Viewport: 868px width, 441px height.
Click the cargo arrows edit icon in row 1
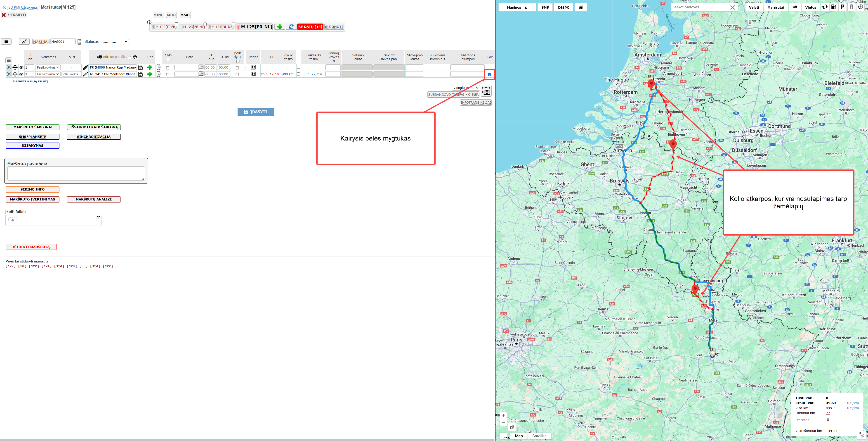[x=253, y=67]
